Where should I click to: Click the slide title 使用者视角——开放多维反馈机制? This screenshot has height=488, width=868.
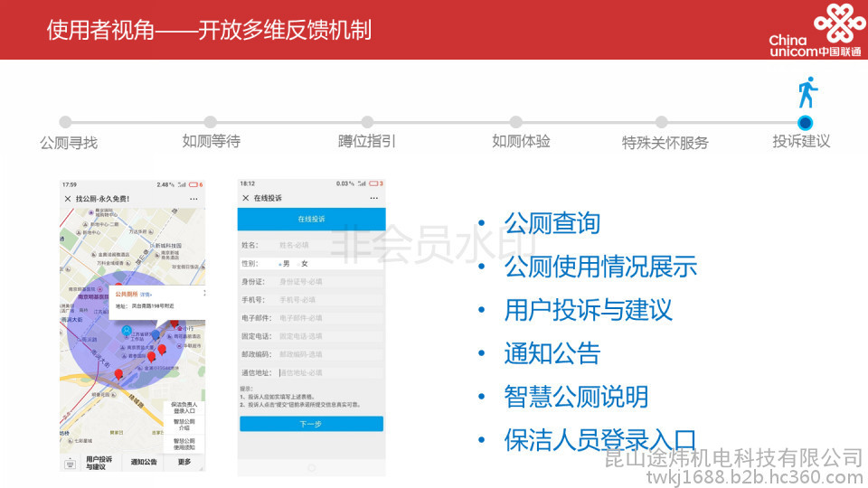coord(209,30)
